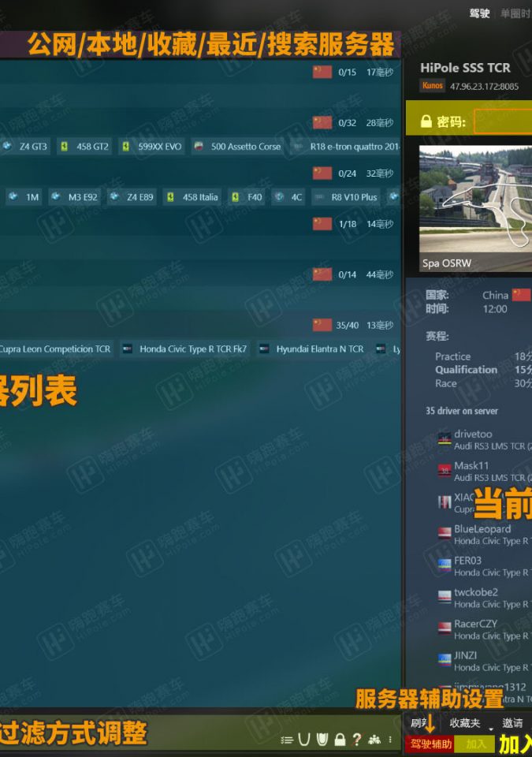Toggle the password-protected lock filter icon
Screen dimensions: 532x757
(340, 740)
